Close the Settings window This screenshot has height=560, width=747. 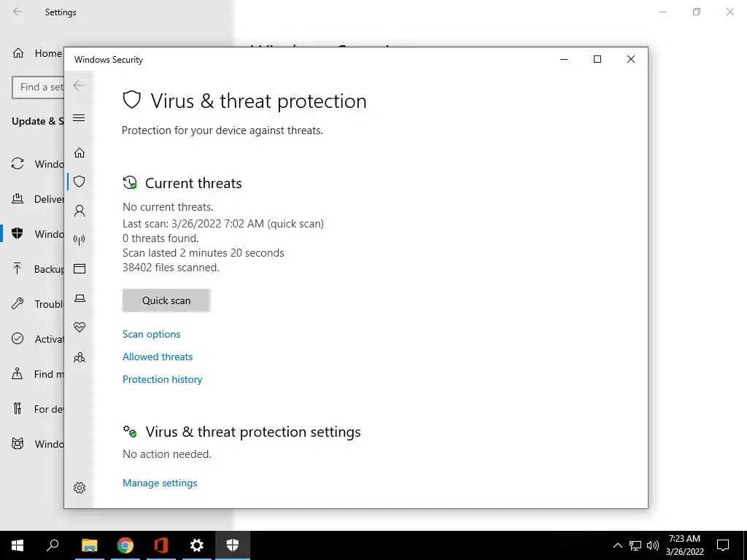[x=729, y=12]
